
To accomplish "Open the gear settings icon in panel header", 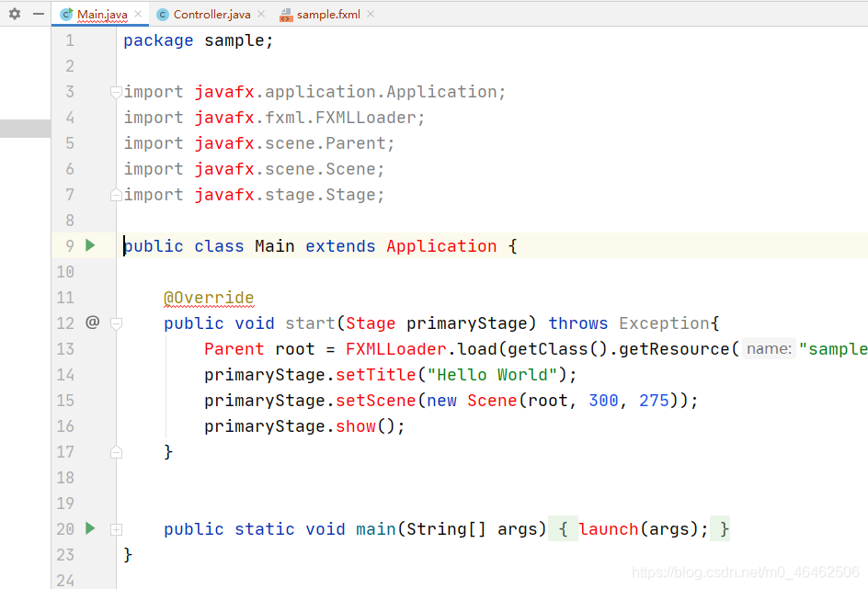I will (x=14, y=15).
